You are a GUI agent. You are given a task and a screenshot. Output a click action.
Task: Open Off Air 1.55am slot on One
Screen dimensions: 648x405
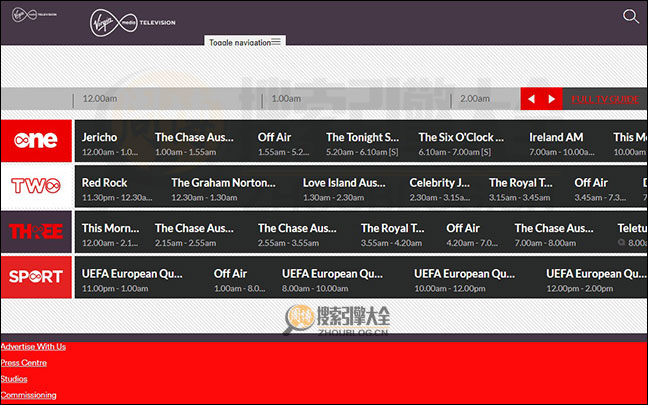click(284, 143)
